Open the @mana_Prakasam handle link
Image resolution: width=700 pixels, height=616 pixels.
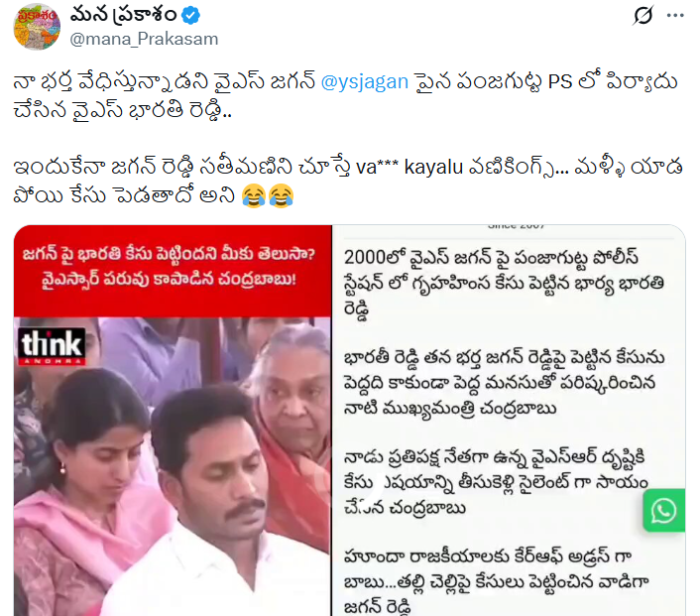(x=144, y=39)
